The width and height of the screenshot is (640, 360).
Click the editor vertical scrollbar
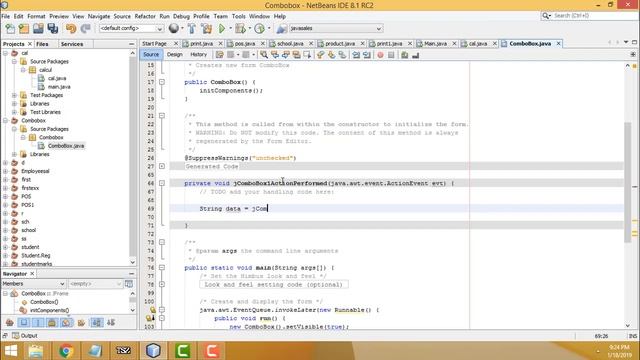click(628, 182)
